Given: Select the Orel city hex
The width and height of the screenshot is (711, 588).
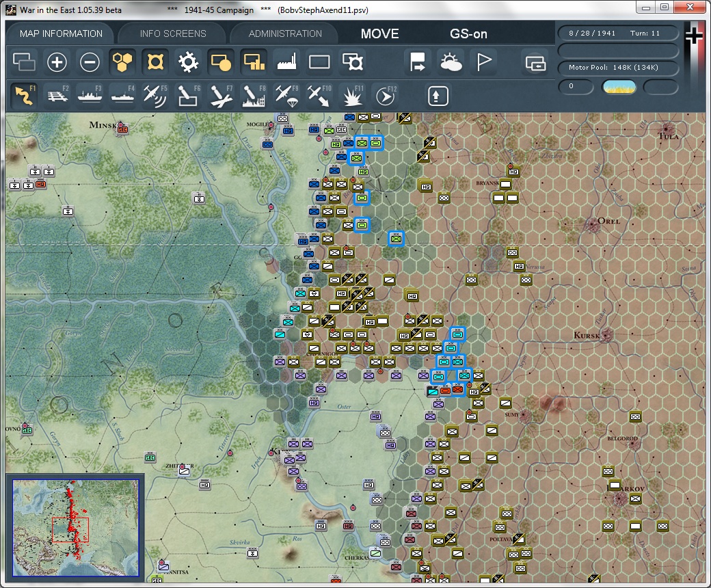Looking at the screenshot, I should click(x=592, y=225).
